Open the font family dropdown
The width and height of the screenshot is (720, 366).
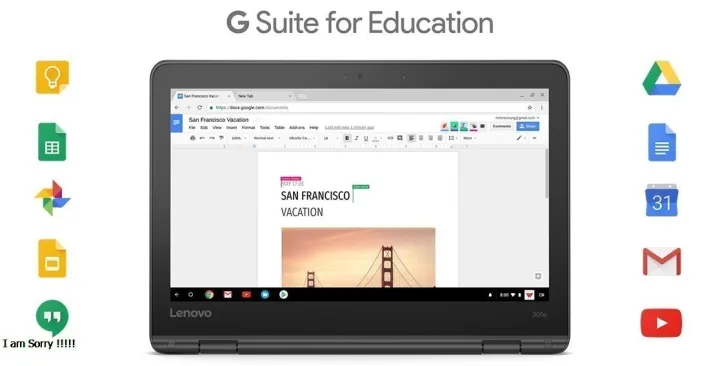point(302,138)
